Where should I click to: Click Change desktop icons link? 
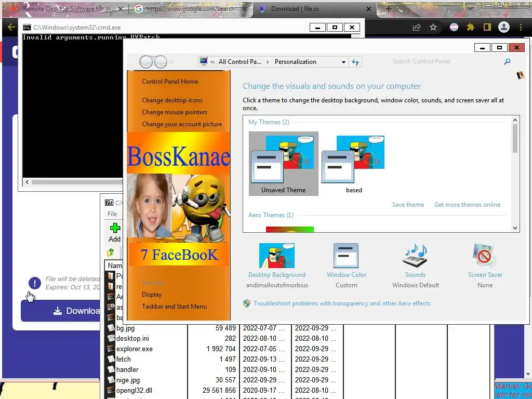click(x=172, y=100)
